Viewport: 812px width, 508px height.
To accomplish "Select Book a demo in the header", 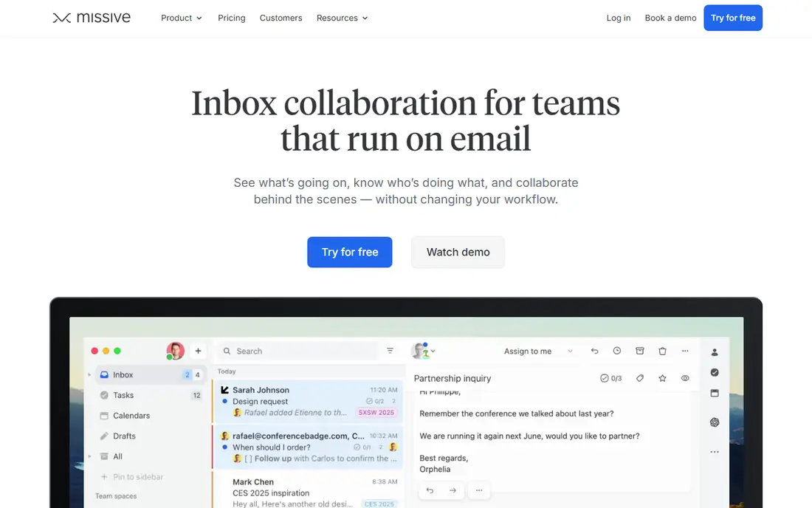I will 670,18.
